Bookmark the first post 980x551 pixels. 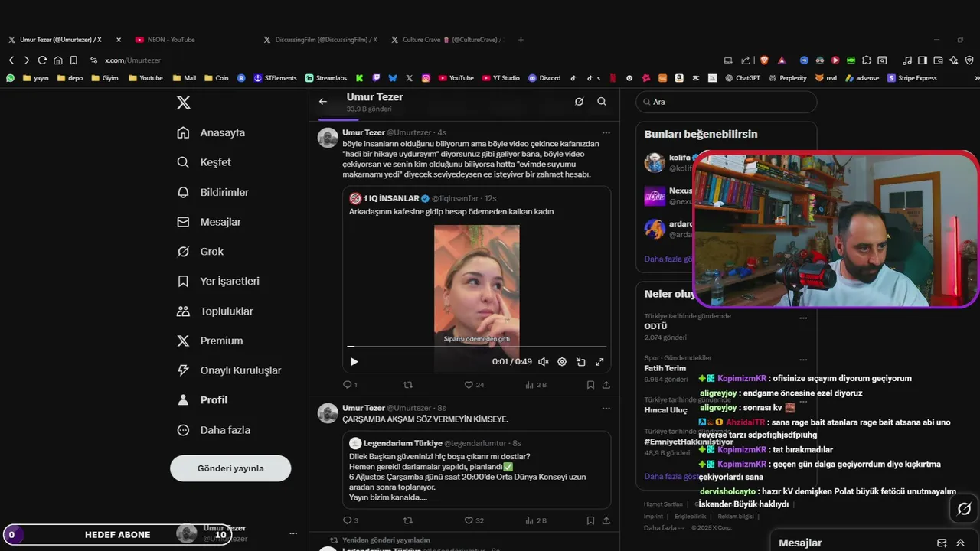coord(590,385)
